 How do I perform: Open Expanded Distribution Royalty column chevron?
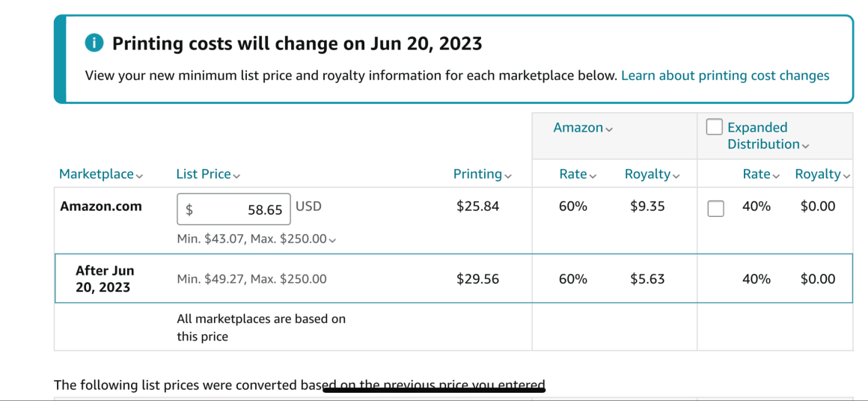pos(846,176)
